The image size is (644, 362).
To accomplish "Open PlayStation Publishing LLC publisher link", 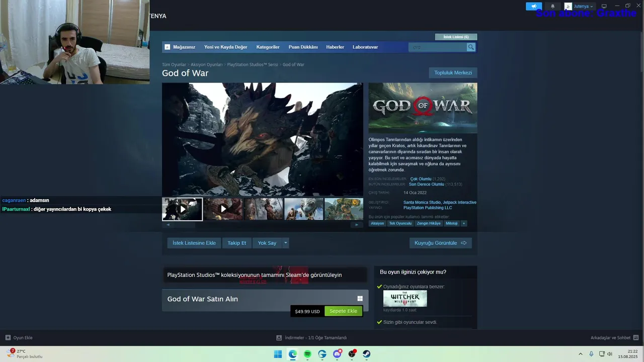I will click(x=428, y=208).
